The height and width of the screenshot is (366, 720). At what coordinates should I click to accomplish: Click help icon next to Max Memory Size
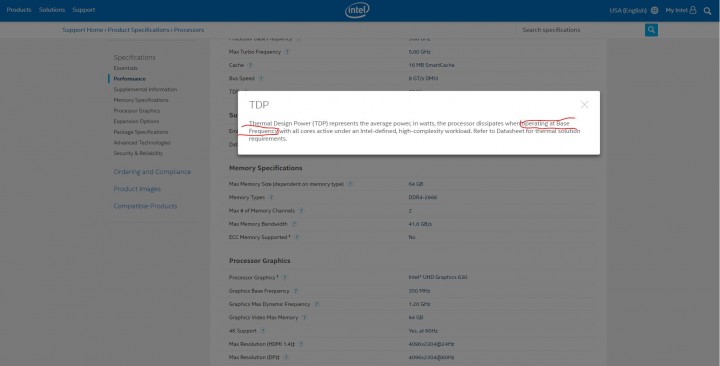coord(350,184)
